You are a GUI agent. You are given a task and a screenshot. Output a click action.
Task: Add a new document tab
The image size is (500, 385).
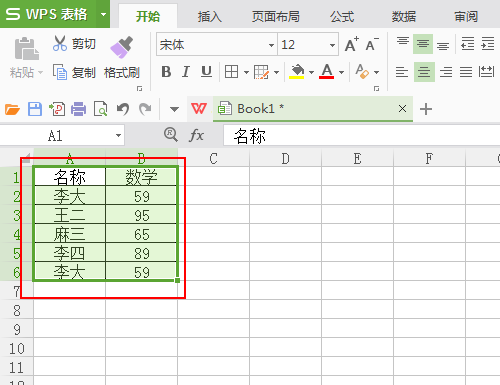[x=426, y=109]
